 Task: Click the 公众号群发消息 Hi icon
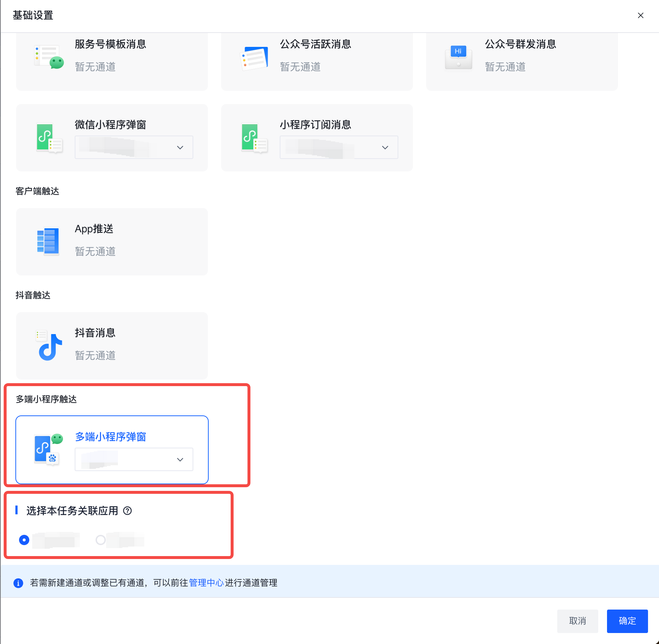[458, 58]
